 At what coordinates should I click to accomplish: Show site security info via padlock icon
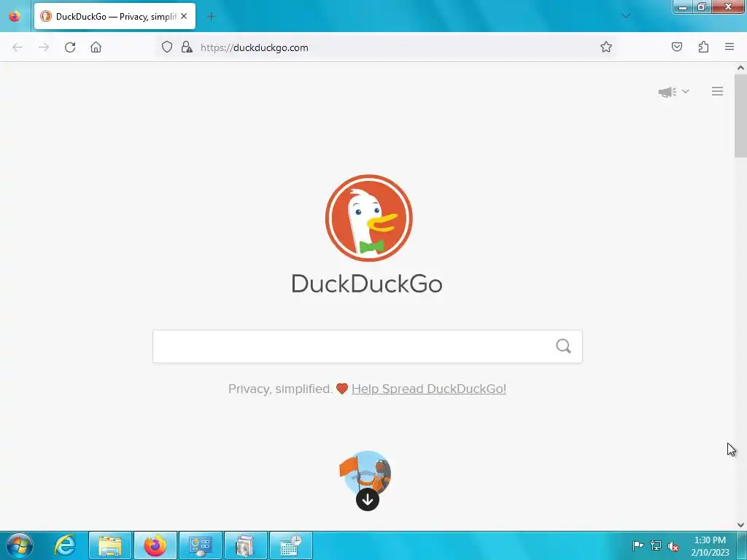coord(187,47)
